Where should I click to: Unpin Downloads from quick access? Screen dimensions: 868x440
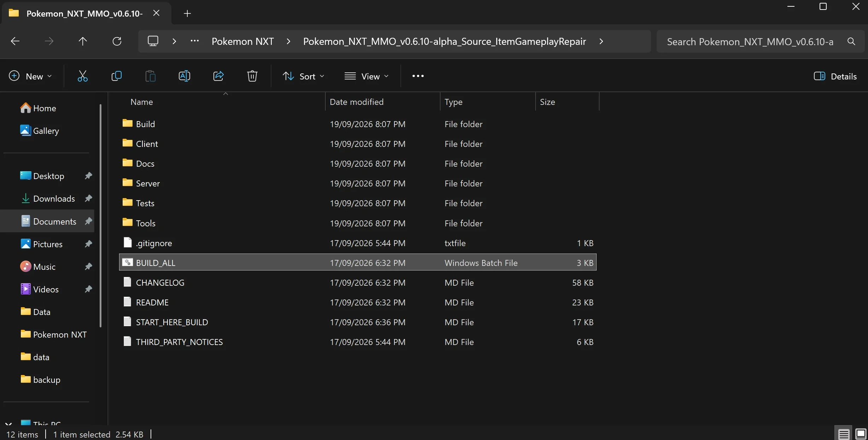click(88, 198)
